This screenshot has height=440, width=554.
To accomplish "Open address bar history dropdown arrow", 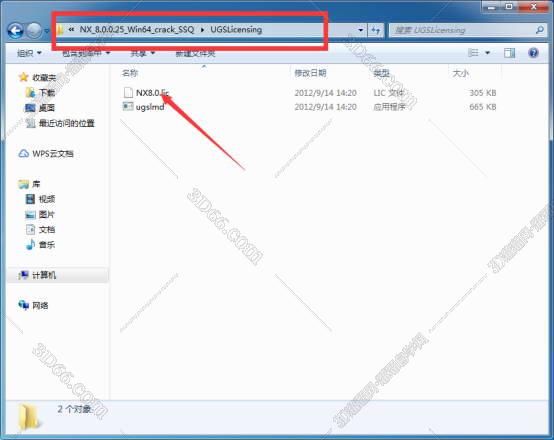I will pyautogui.click(x=361, y=30).
